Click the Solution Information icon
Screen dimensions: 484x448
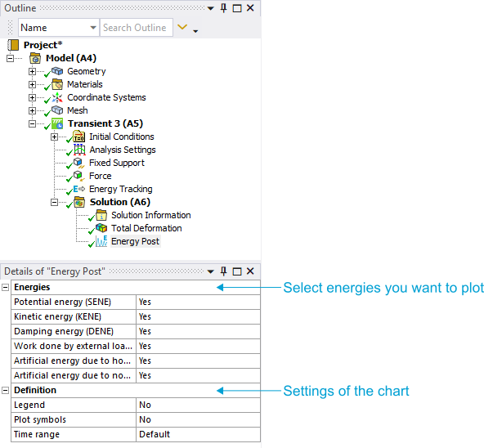[x=101, y=215]
